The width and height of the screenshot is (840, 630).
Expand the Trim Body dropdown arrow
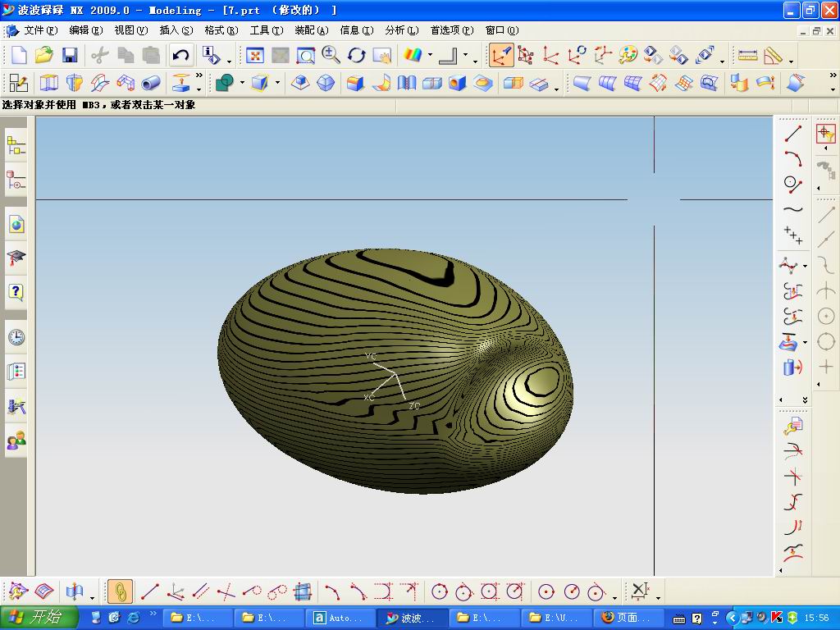277,83
